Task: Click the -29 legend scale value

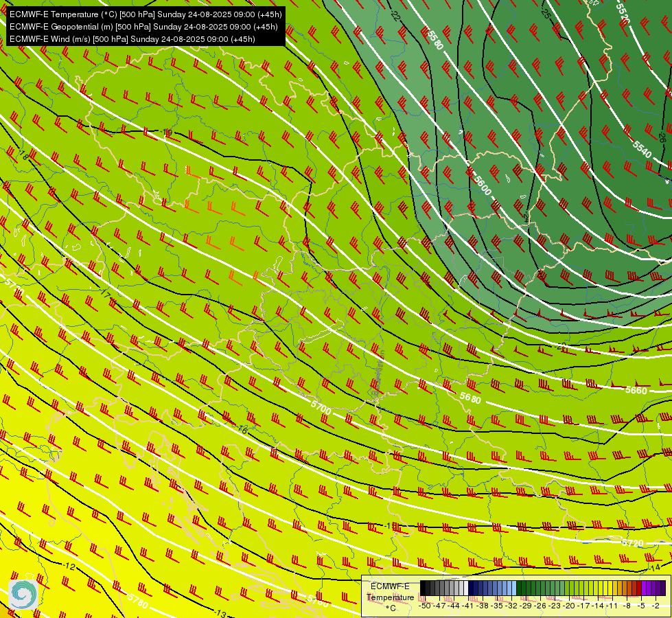Action: (x=526, y=606)
